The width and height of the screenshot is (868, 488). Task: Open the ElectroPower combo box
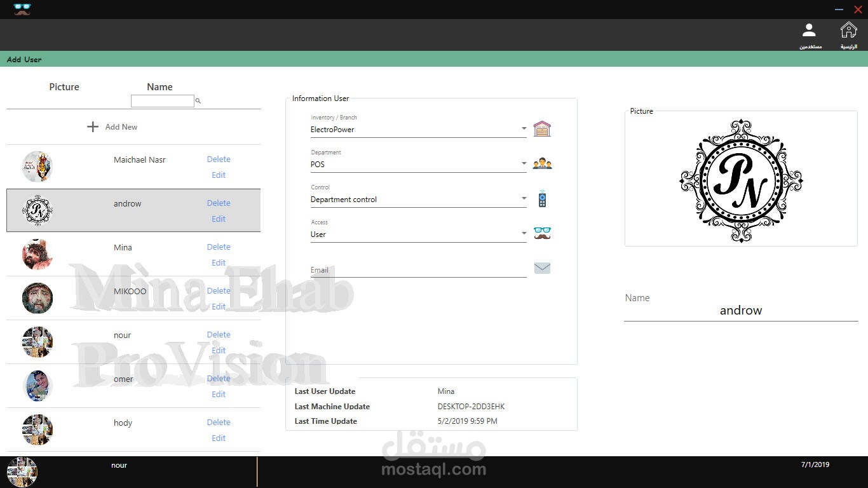(418, 130)
